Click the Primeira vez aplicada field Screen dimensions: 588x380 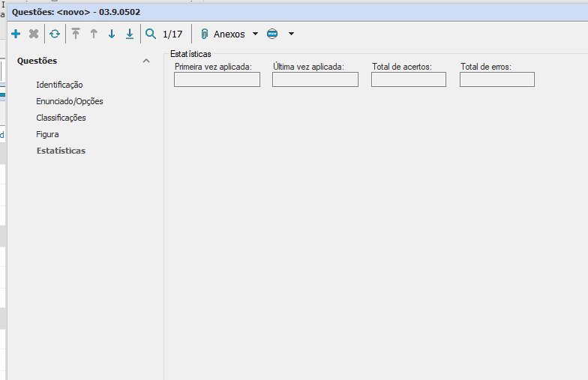click(217, 79)
